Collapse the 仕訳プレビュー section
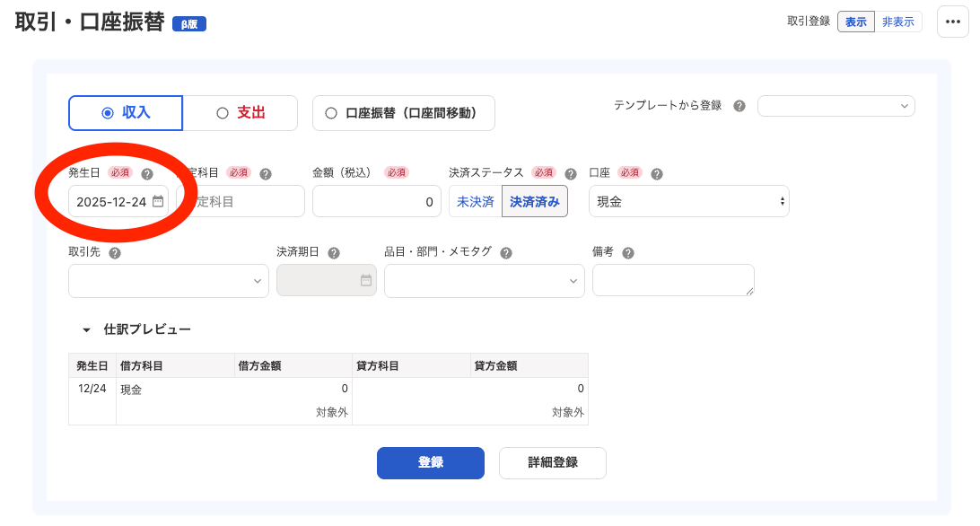This screenshot has width=980, height=526. (x=85, y=329)
